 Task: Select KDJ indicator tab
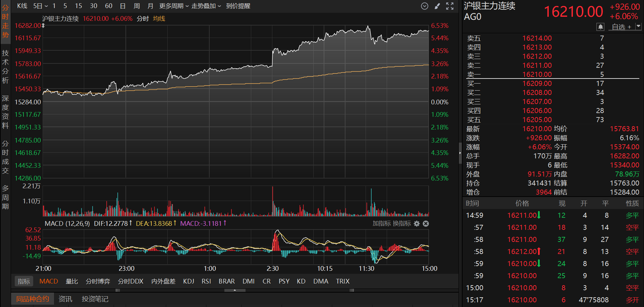click(189, 282)
